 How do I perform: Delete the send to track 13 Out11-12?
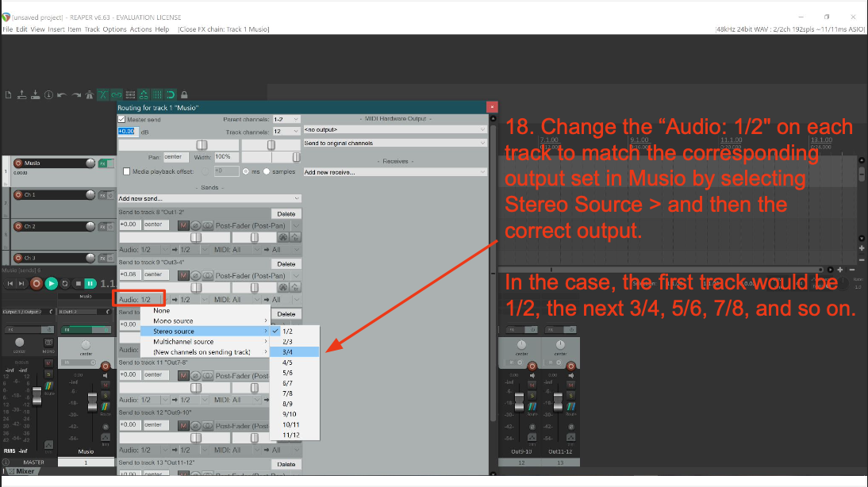(286, 464)
